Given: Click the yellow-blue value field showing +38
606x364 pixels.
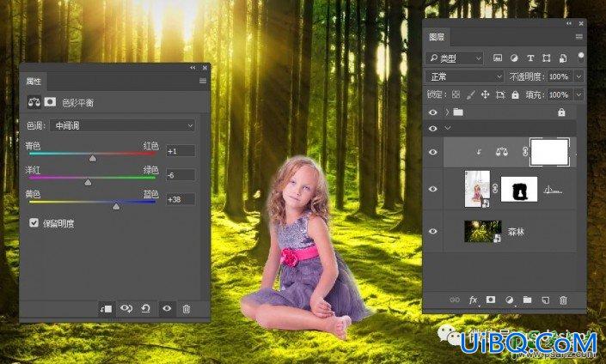Looking at the screenshot, I should click(181, 199).
